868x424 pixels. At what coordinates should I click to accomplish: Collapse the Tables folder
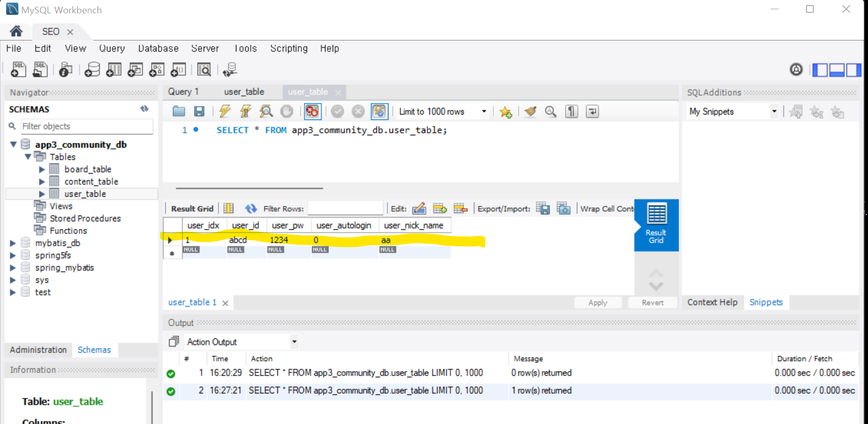click(28, 157)
